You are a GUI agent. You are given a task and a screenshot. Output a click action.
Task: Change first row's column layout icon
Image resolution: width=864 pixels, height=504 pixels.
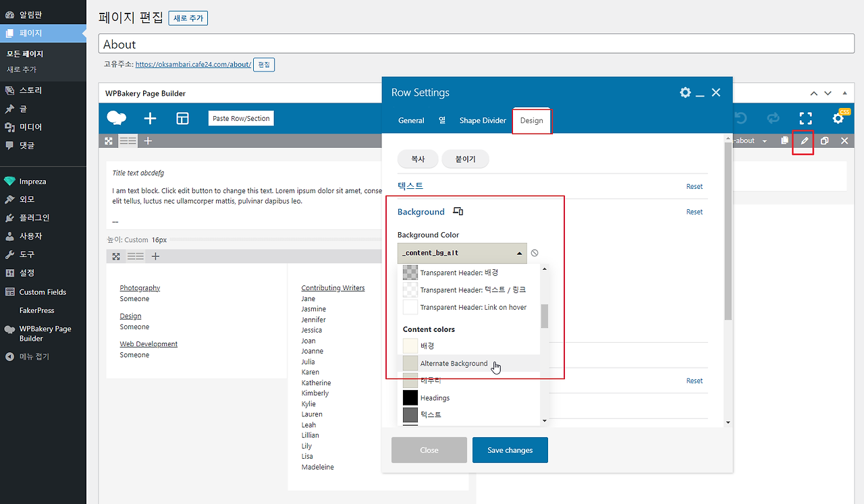(x=128, y=141)
